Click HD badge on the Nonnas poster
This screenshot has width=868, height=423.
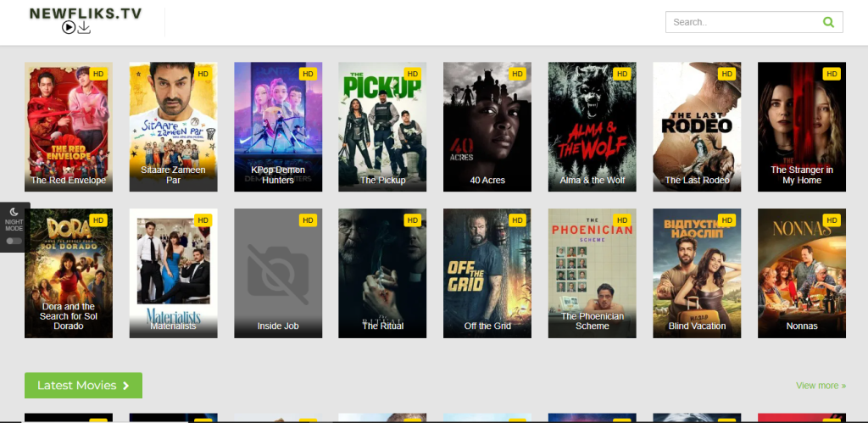(x=832, y=220)
